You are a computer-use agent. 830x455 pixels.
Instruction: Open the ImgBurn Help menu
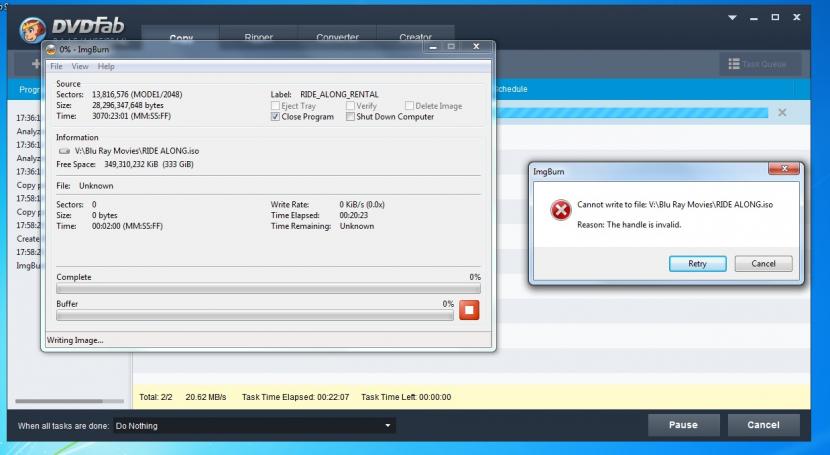coord(106,66)
